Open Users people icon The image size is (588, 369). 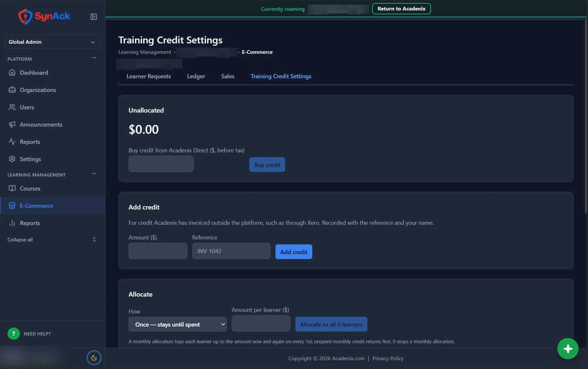(12, 107)
